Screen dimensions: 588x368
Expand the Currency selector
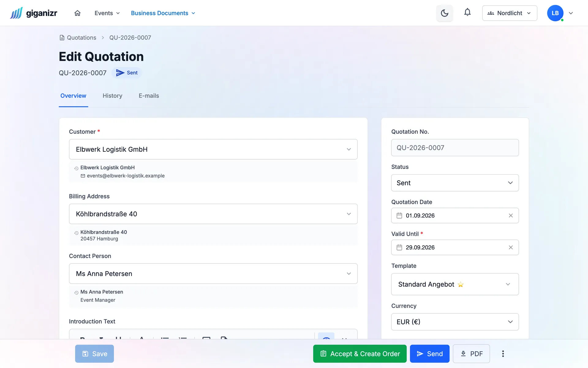coord(455,322)
